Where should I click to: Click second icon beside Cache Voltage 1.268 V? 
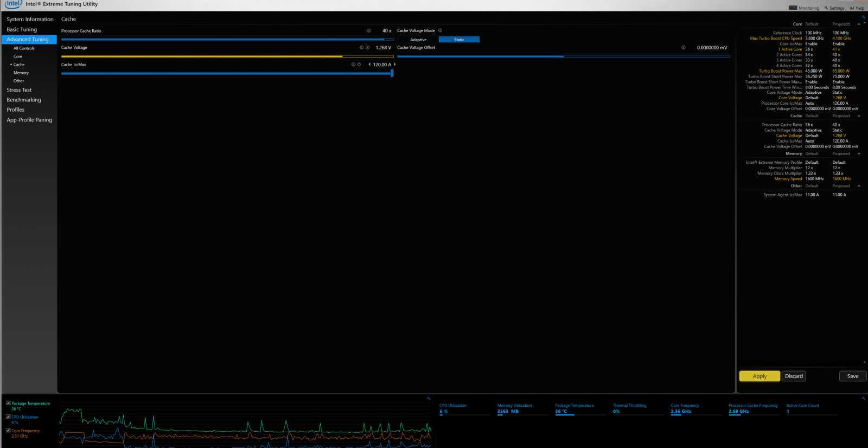(367, 48)
